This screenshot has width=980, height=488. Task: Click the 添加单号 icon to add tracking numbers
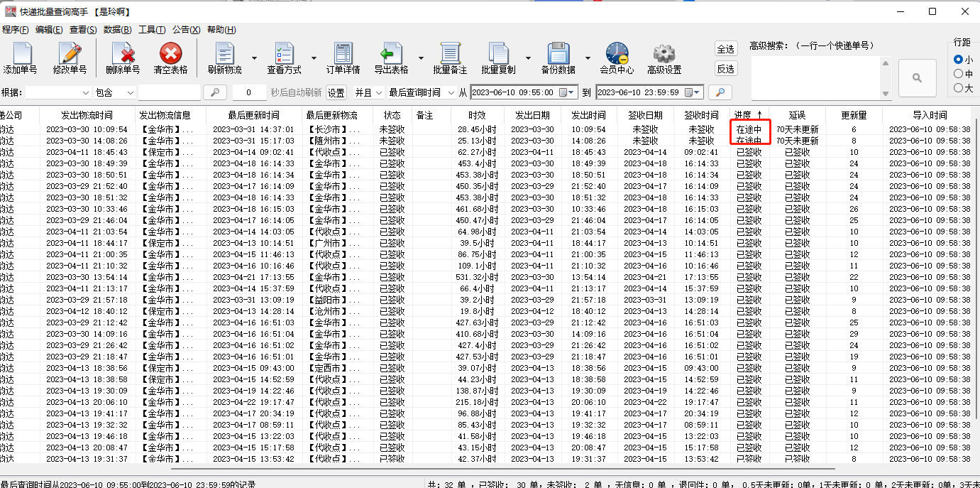pos(21,57)
